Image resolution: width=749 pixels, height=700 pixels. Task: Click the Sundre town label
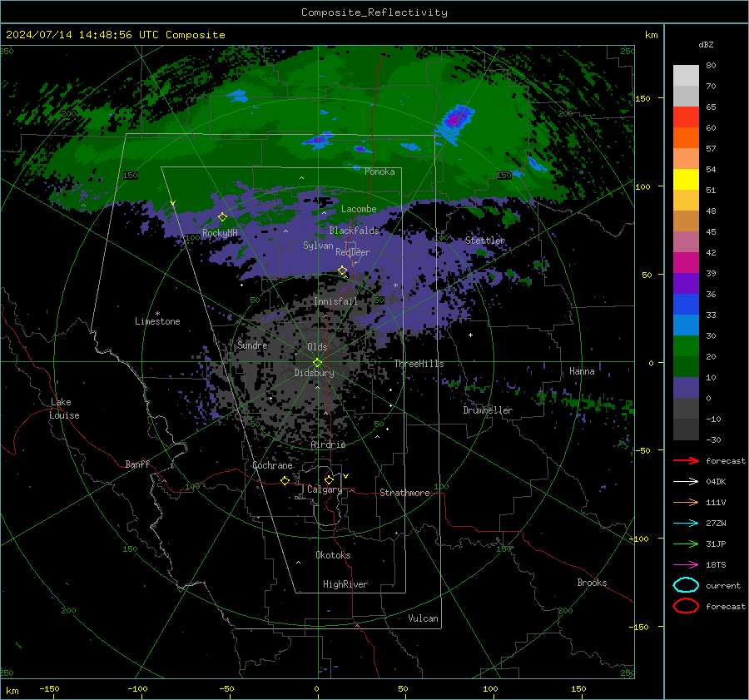tap(253, 345)
